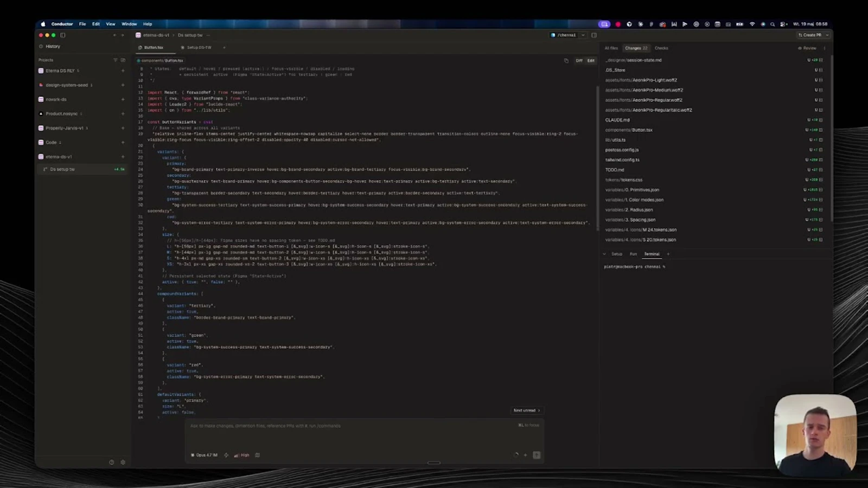Click the send message arrow button

point(537,455)
